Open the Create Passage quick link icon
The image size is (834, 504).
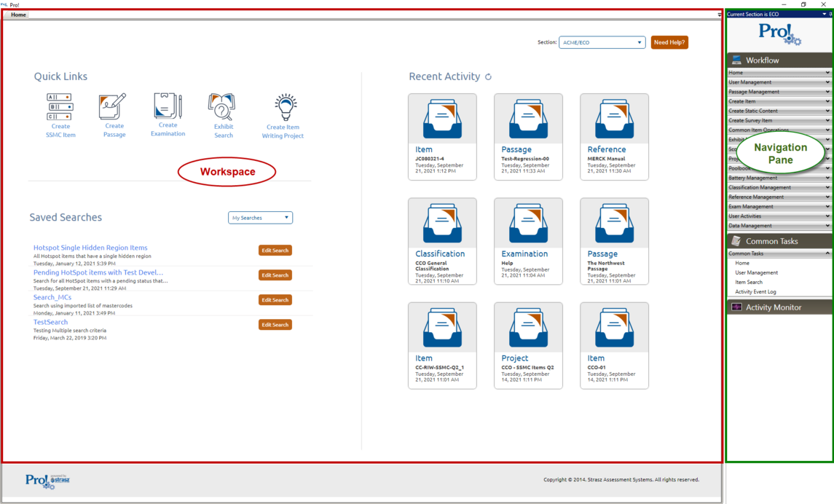tap(113, 106)
